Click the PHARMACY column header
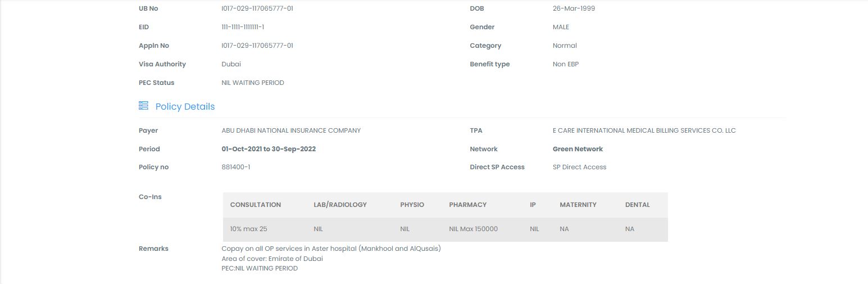Image resolution: width=868 pixels, height=284 pixels. click(x=467, y=205)
